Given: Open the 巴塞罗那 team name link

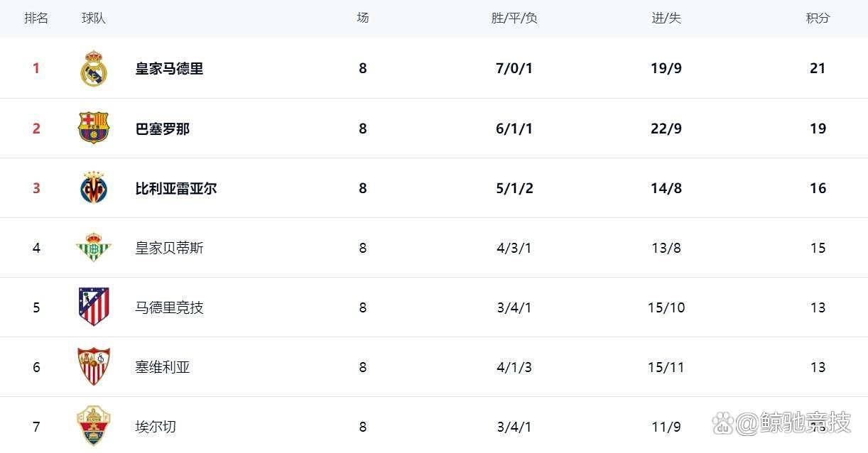Looking at the screenshot, I should tap(163, 129).
